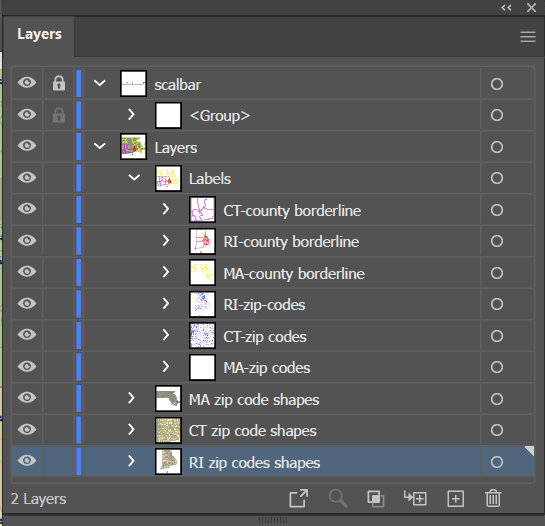
Task: Select the MA-zip codes layer name
Action: click(x=267, y=368)
